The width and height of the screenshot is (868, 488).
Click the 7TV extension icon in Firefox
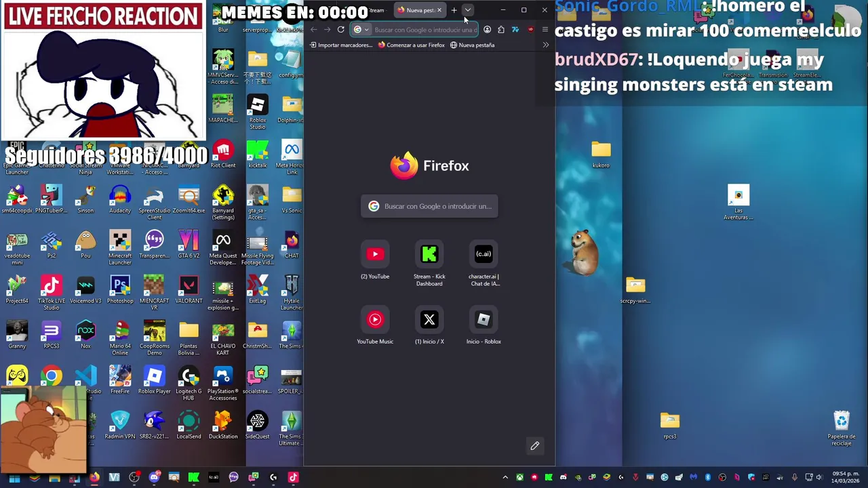(x=515, y=29)
